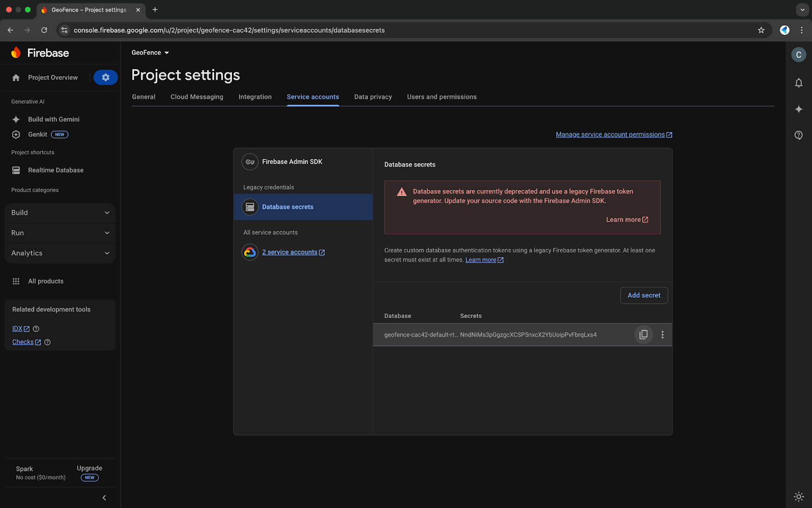Click the project settings gear icon
Screen dimensions: 812x508
coord(106,77)
